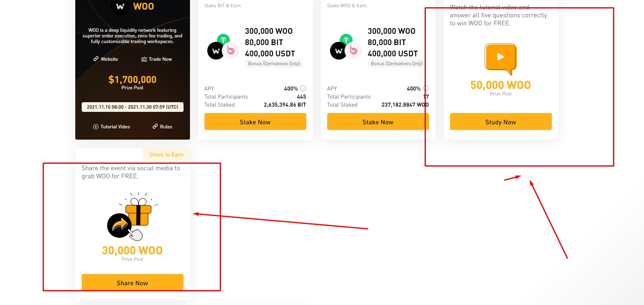Viewport: 644px width, 305px height.
Task: Open the Tutorial Video link
Action: click(111, 127)
